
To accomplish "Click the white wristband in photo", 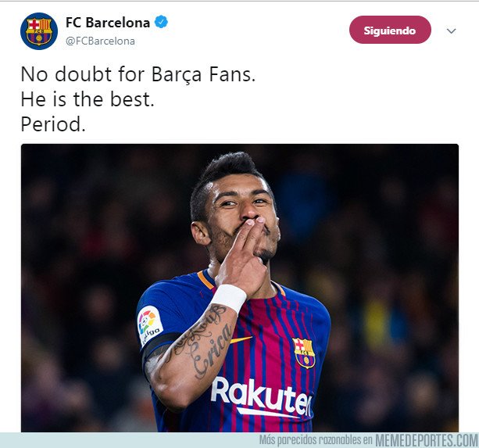I will (x=229, y=298).
